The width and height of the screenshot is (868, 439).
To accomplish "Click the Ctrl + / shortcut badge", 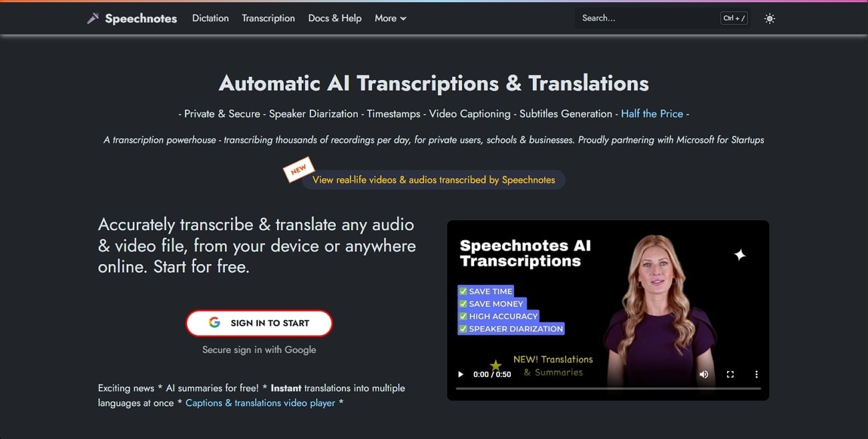I will point(734,18).
